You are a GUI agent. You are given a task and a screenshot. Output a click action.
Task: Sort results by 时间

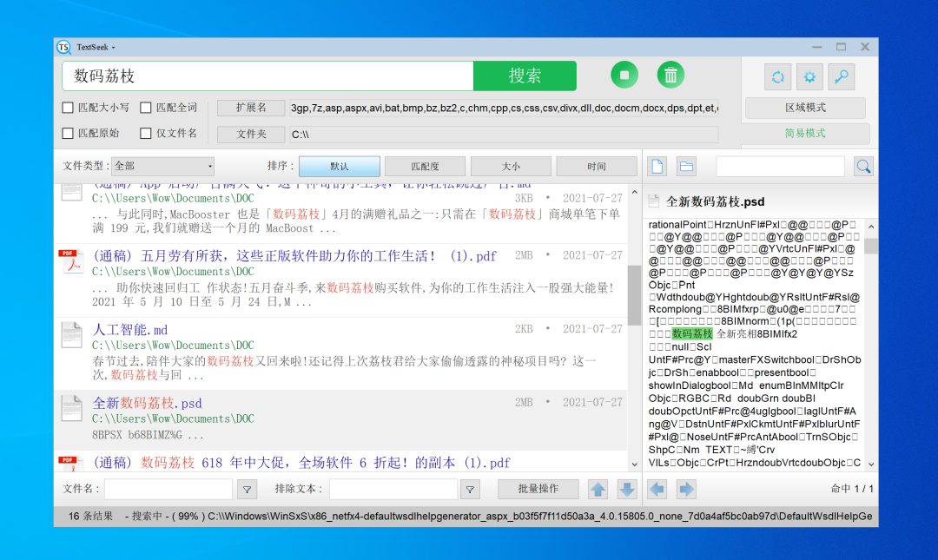(597, 167)
